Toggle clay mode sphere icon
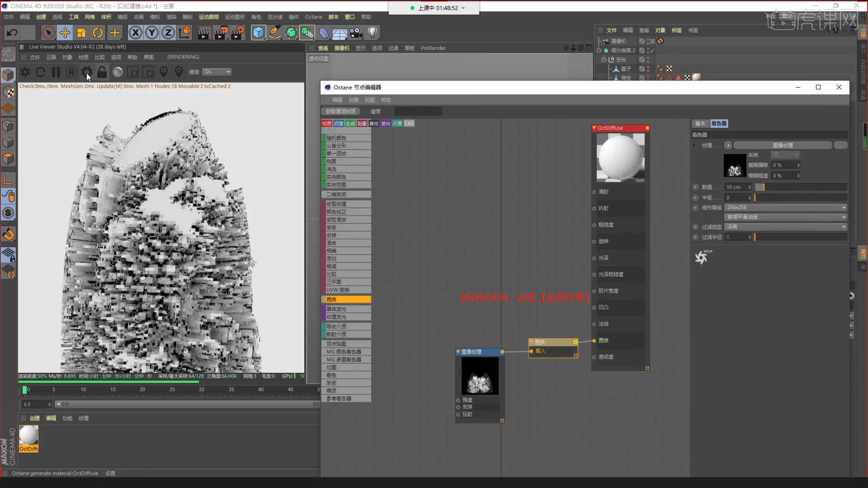This screenshot has height=488, width=868. [x=118, y=72]
